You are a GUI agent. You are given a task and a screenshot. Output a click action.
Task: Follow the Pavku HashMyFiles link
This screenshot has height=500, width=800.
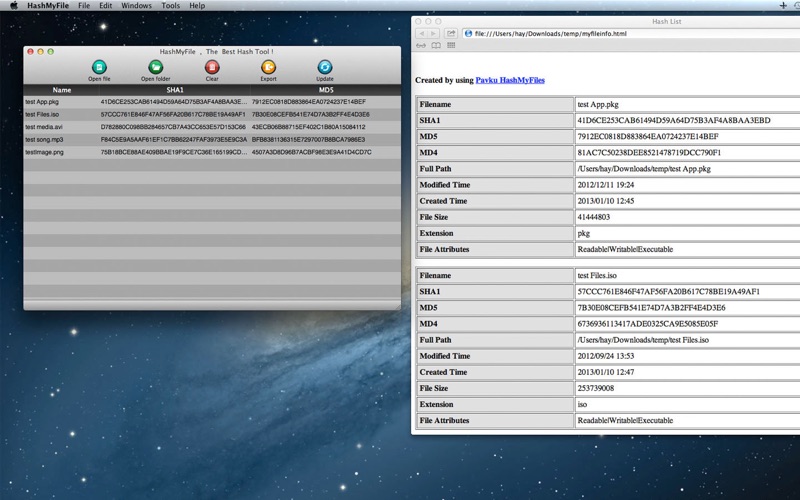point(510,80)
